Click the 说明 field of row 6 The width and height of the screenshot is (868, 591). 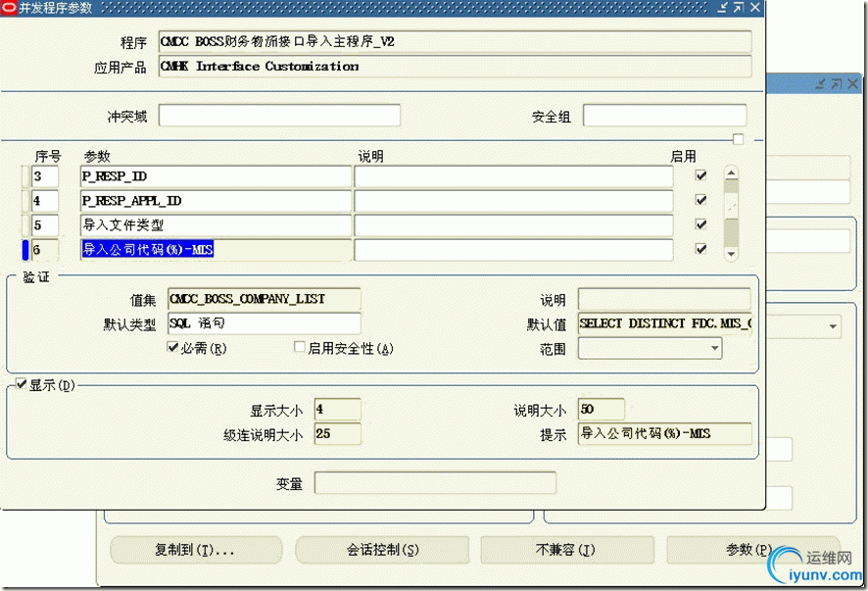[513, 249]
